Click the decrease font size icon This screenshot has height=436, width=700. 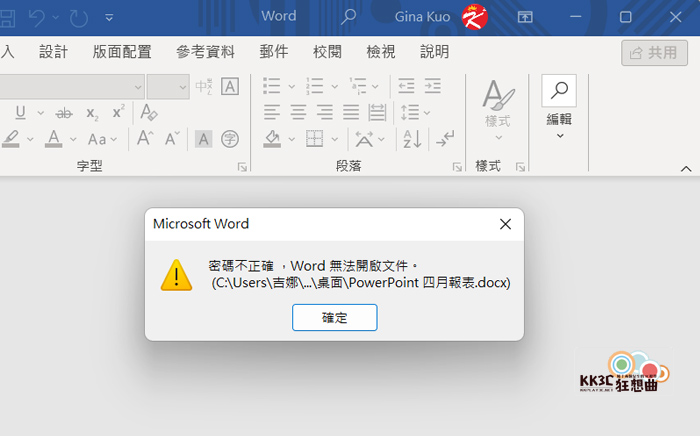tap(172, 139)
